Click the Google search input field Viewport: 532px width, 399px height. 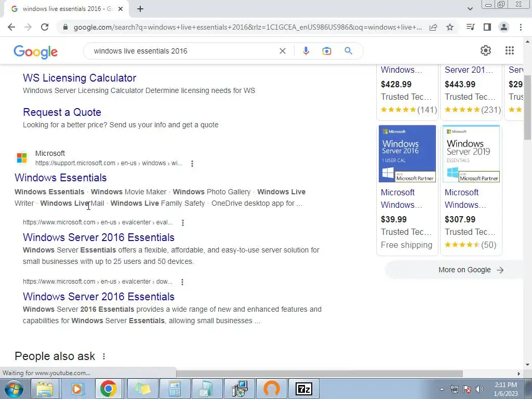tap(183, 51)
